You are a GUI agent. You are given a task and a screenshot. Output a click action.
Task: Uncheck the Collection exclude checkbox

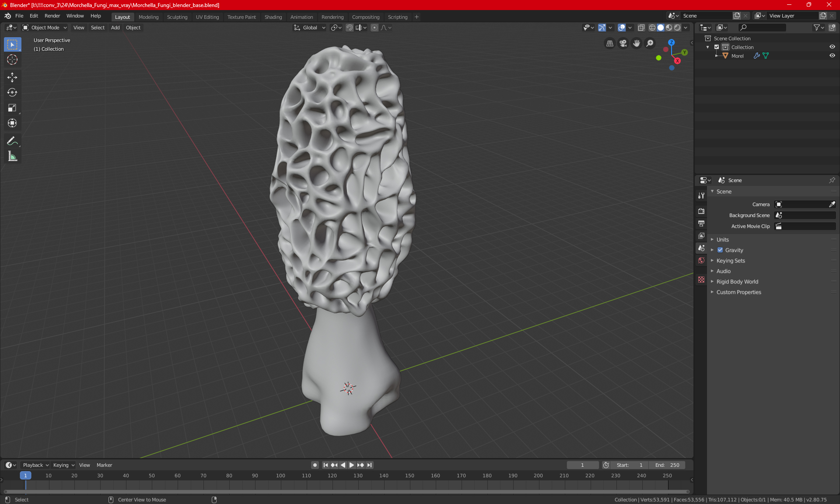tap(717, 47)
